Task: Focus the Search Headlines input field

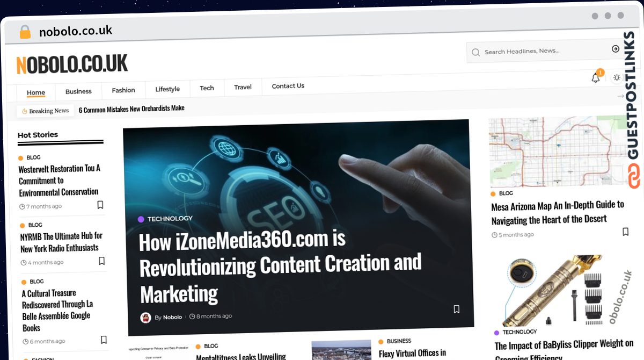Action: click(x=545, y=51)
